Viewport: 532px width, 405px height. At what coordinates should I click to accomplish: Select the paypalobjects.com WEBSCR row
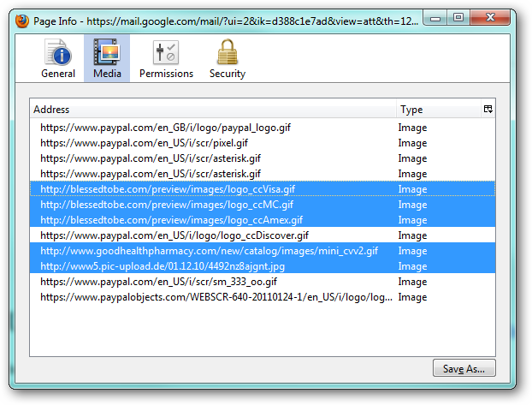pyautogui.click(x=263, y=297)
